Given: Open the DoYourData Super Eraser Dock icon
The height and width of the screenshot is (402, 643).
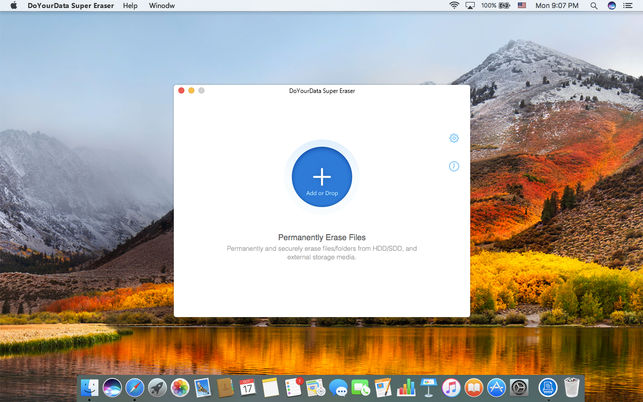Looking at the screenshot, I should point(548,387).
